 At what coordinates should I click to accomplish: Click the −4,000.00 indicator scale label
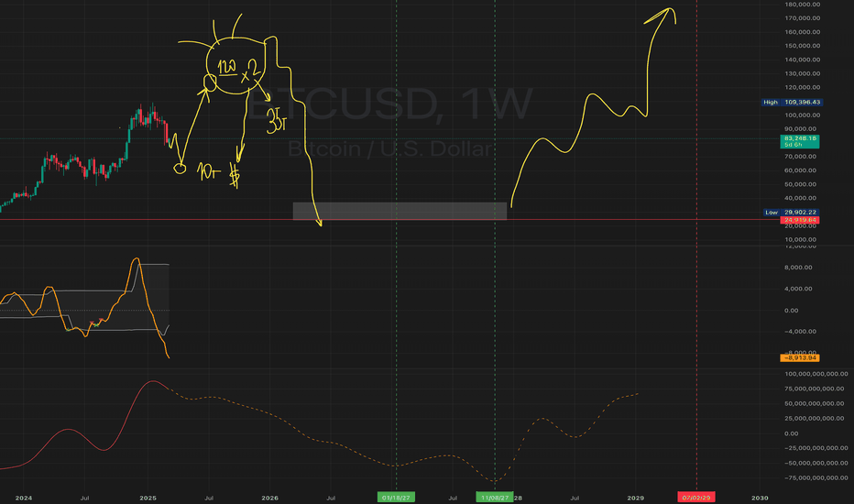(801, 332)
